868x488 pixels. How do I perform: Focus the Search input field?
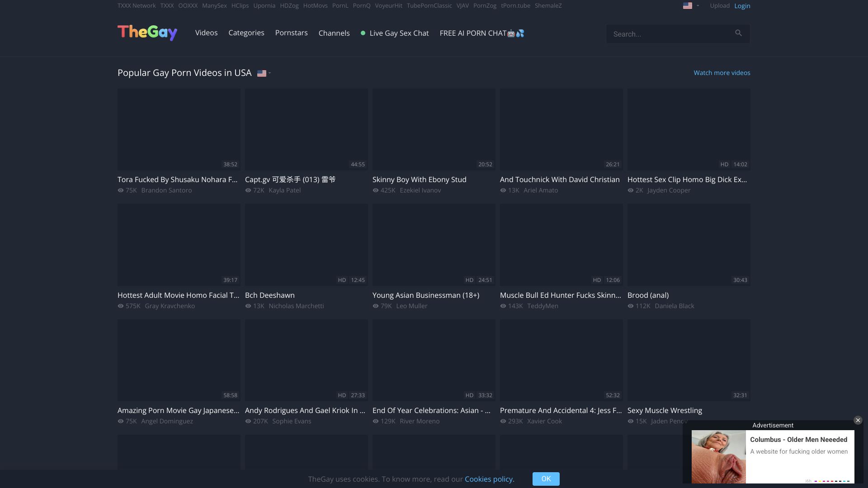pyautogui.click(x=669, y=34)
